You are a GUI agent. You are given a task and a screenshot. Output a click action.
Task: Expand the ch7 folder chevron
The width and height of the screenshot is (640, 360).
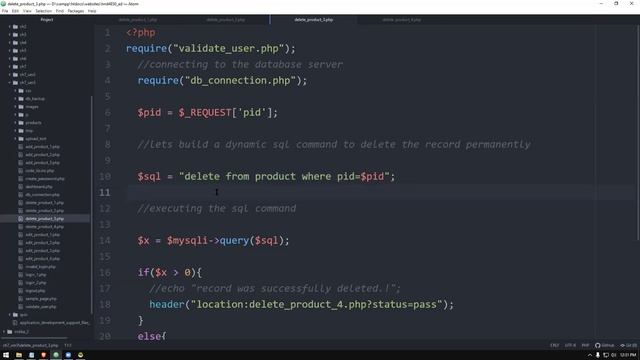click(10, 67)
